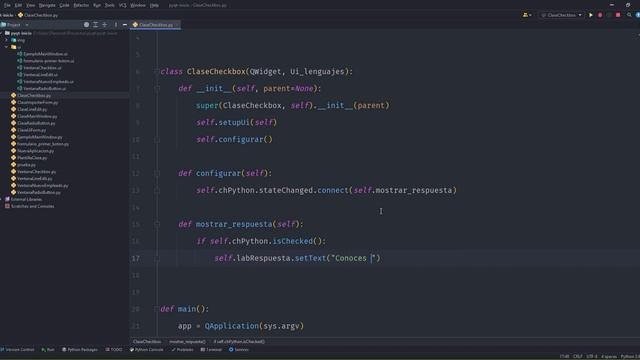Open the run configuration dropdown
Viewport: 640px width, 360px height.
pos(562,15)
